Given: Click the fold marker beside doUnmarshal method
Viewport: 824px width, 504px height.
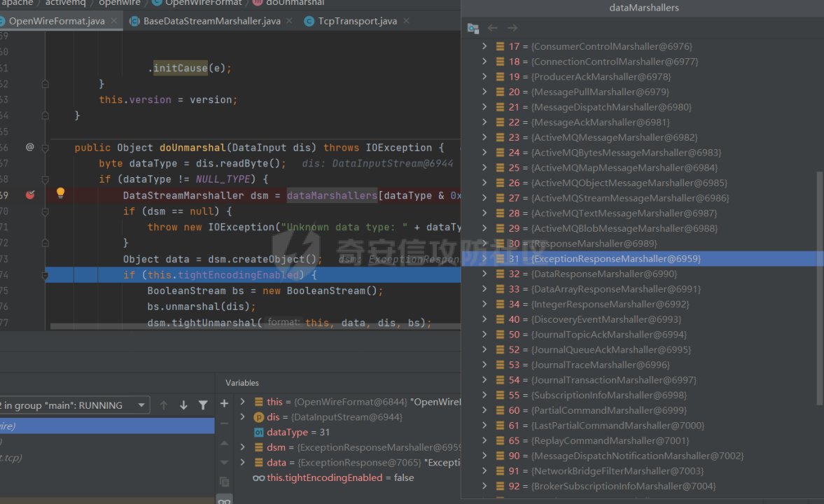Looking at the screenshot, I should 46,148.
